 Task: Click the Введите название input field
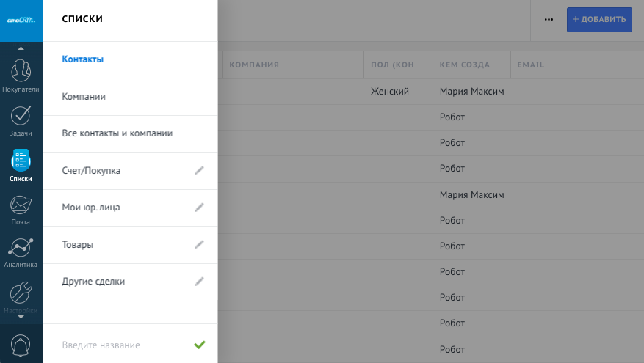123,345
